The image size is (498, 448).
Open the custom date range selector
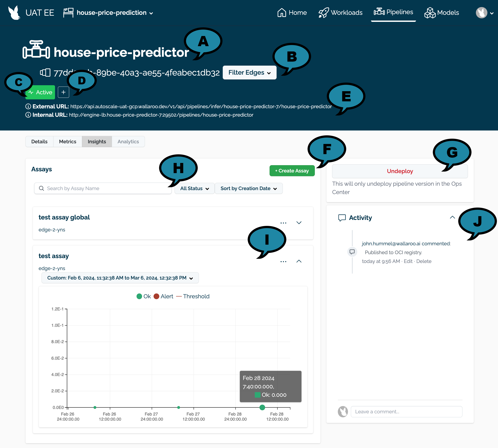coord(120,278)
